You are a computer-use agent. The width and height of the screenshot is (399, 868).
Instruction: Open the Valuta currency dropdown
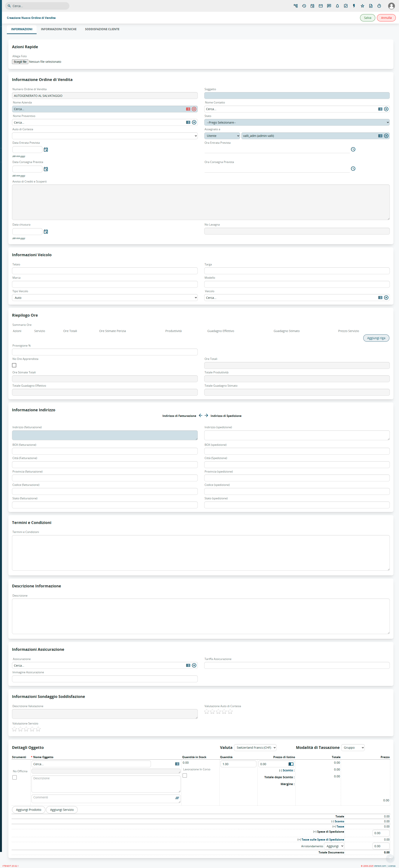255,747
